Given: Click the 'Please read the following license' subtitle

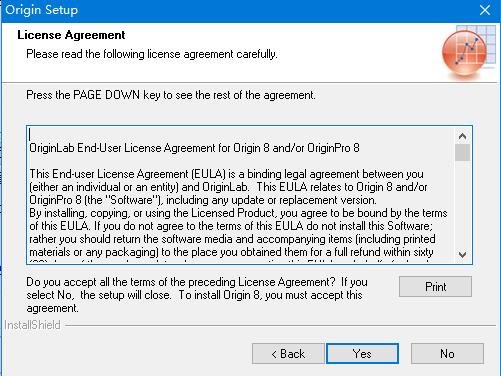Looking at the screenshot, I should click(152, 54).
